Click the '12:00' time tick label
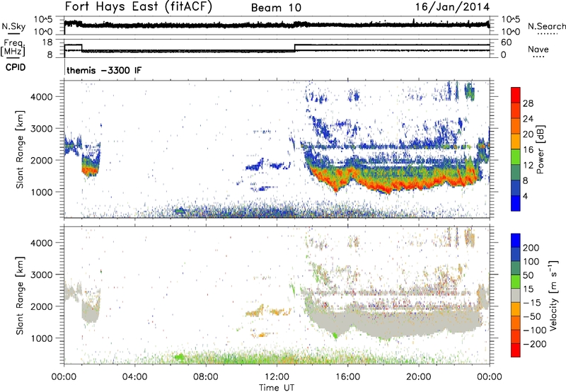Image resolution: width=566 pixels, height=392 pixels. click(x=277, y=377)
